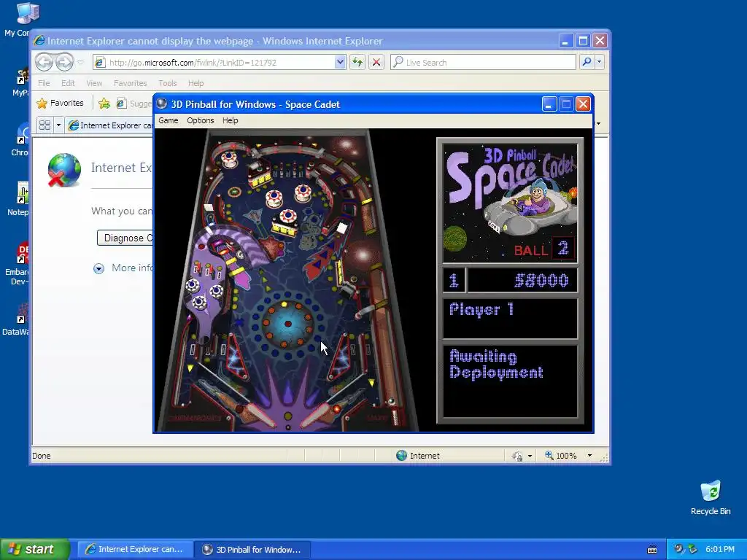Open the Tools menu in Internet Explorer
Image resolution: width=747 pixels, height=560 pixels.
[x=168, y=83]
